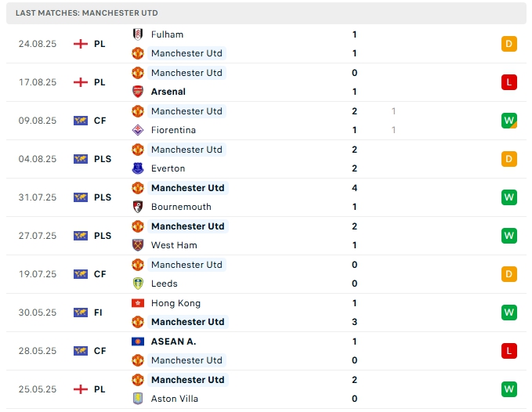Screen dimensions: 532x412
Task: Click the D result badge for Fulham match
Action: tap(509, 44)
